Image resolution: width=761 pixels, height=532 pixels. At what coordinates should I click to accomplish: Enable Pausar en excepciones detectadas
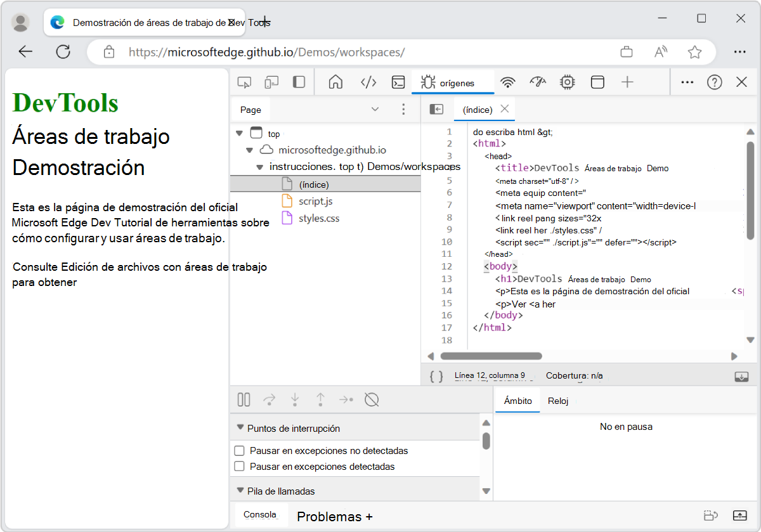pos(239,467)
